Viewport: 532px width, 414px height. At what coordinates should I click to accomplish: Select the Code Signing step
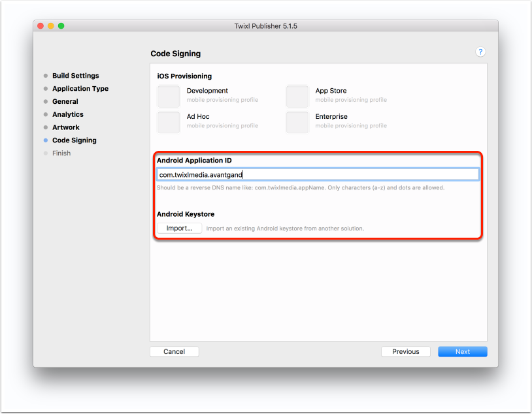74,140
